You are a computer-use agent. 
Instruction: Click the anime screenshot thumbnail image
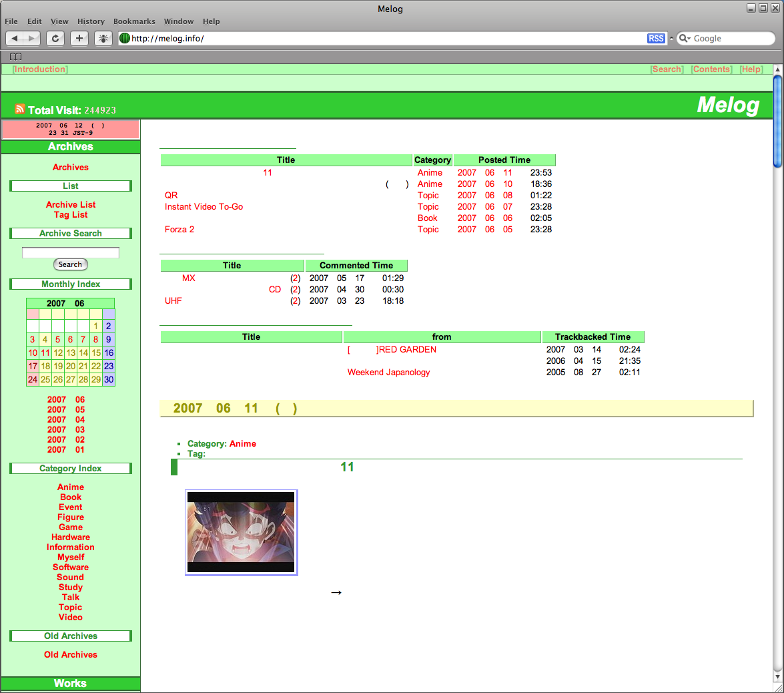(x=241, y=532)
